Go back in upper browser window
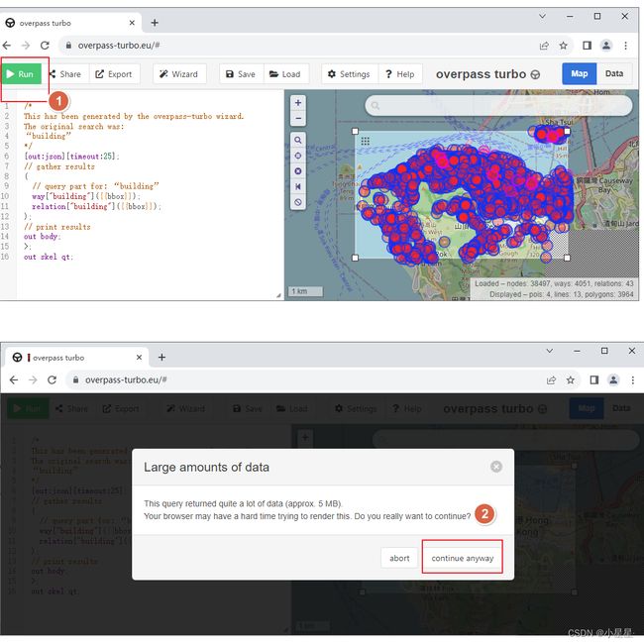The image size is (644, 644). [7, 46]
